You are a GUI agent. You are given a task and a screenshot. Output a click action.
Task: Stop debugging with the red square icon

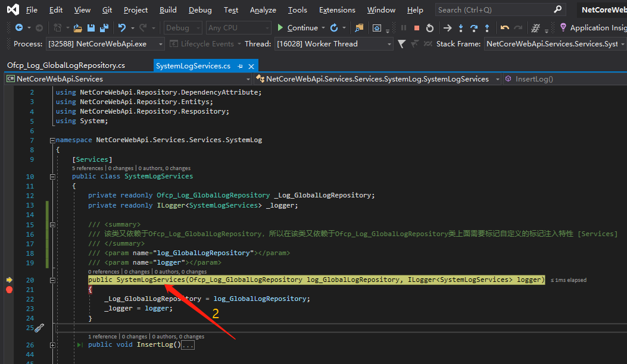pos(417,28)
